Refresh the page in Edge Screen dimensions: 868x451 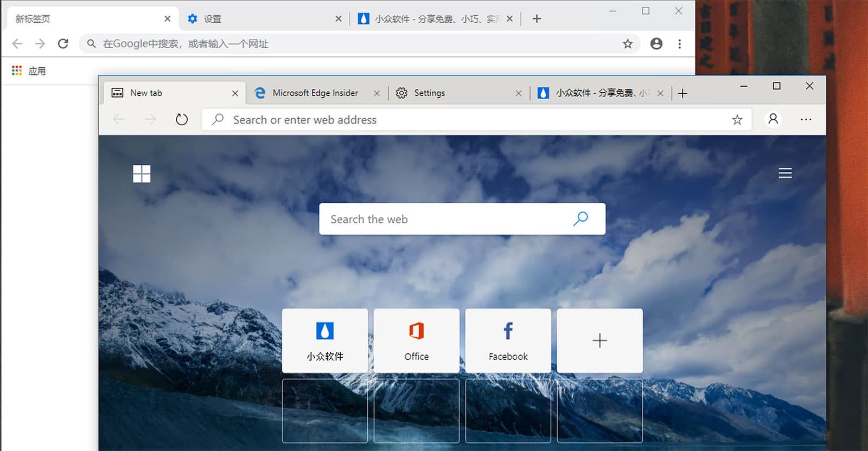[182, 119]
